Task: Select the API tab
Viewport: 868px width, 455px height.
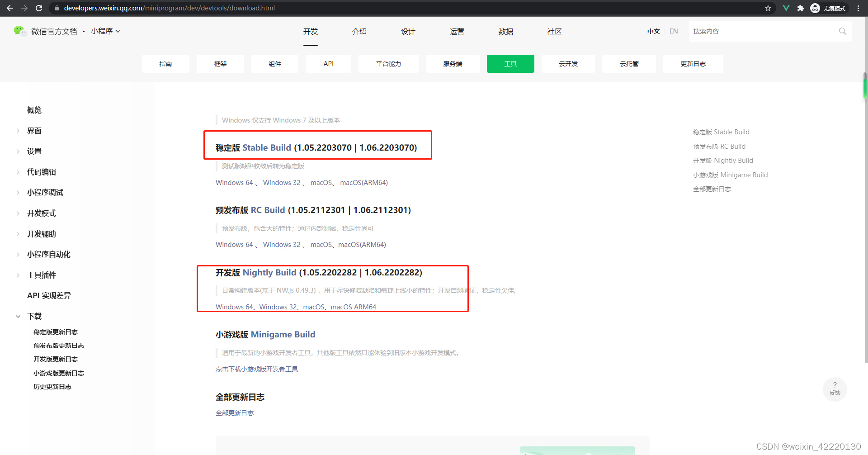Action: (329, 64)
